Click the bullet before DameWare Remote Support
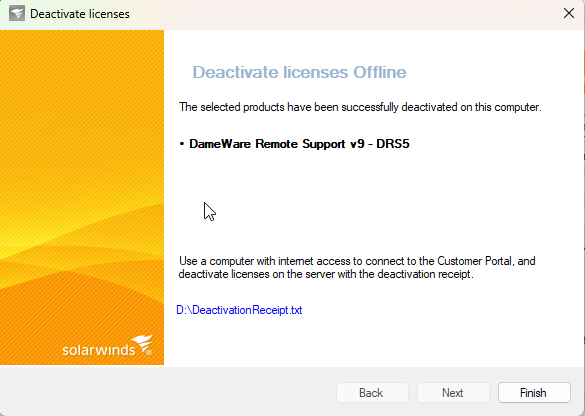The height and width of the screenshot is (416, 585). [182, 144]
